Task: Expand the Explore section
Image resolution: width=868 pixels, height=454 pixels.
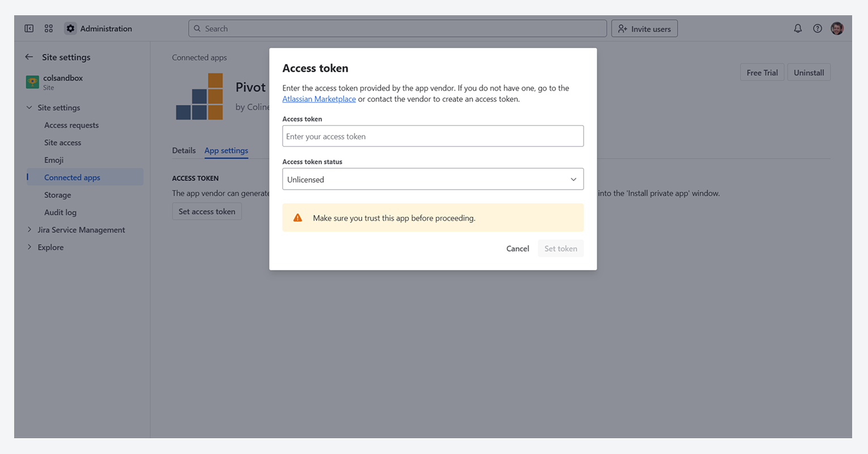Action: click(x=29, y=247)
